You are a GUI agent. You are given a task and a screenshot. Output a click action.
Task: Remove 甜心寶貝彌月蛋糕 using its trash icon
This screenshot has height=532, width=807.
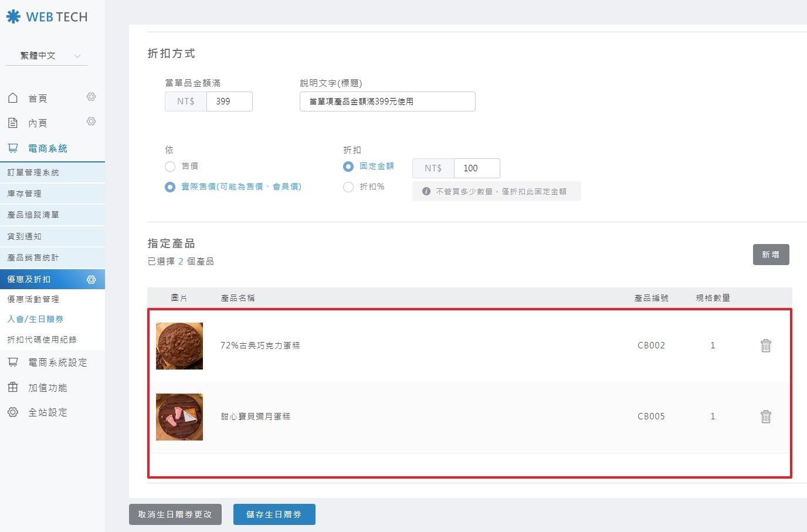765,416
